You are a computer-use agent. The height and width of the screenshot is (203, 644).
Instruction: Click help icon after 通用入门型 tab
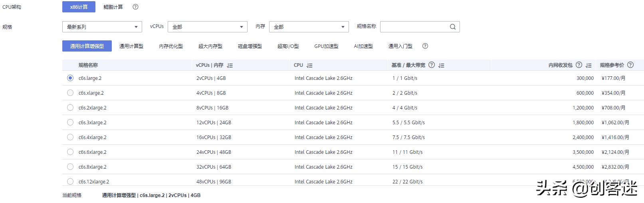coord(425,46)
